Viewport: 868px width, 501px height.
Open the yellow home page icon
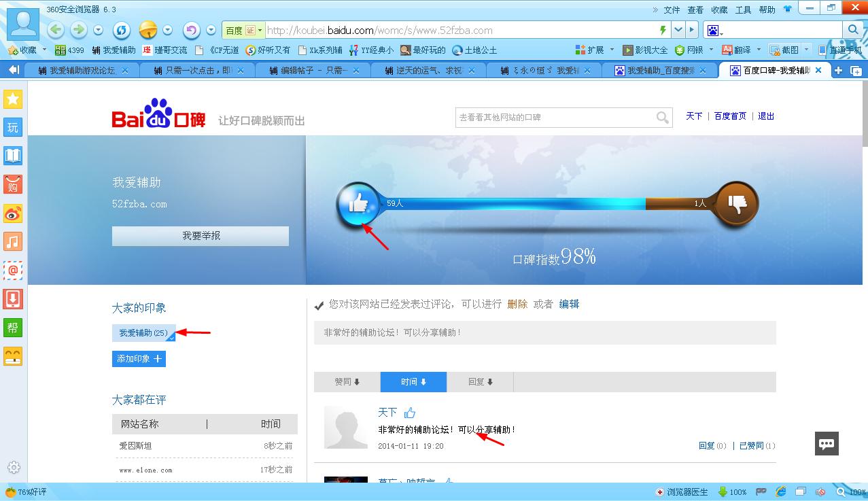(148, 30)
